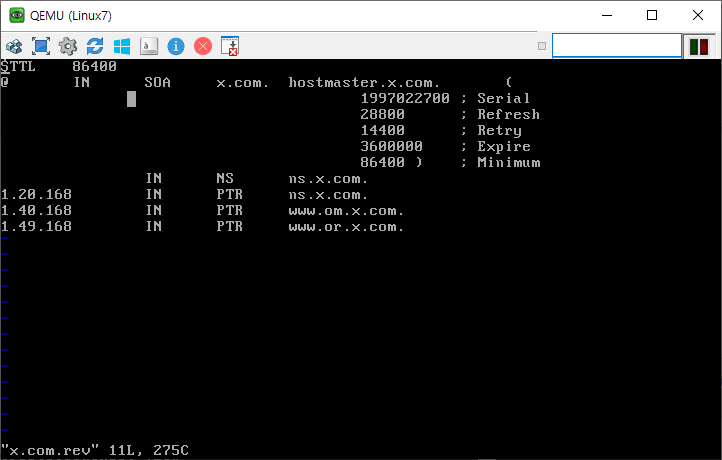
Task: Maximize the QEMU (Linux7) window
Action: click(652, 15)
